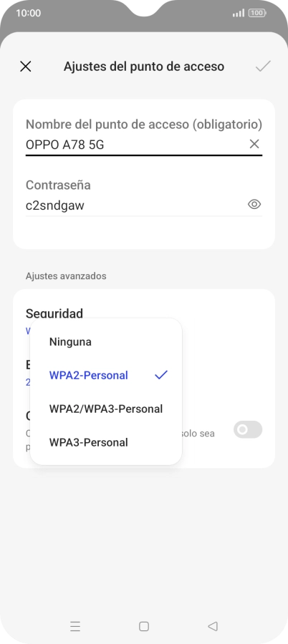Close the access point settings screen
This screenshot has width=288, height=644.
(26, 66)
